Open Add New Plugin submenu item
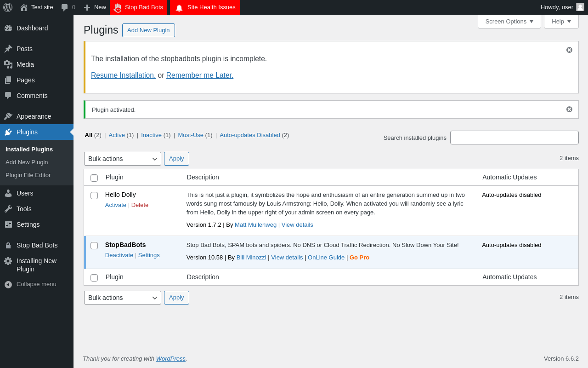This screenshot has height=368, width=588. click(x=27, y=162)
